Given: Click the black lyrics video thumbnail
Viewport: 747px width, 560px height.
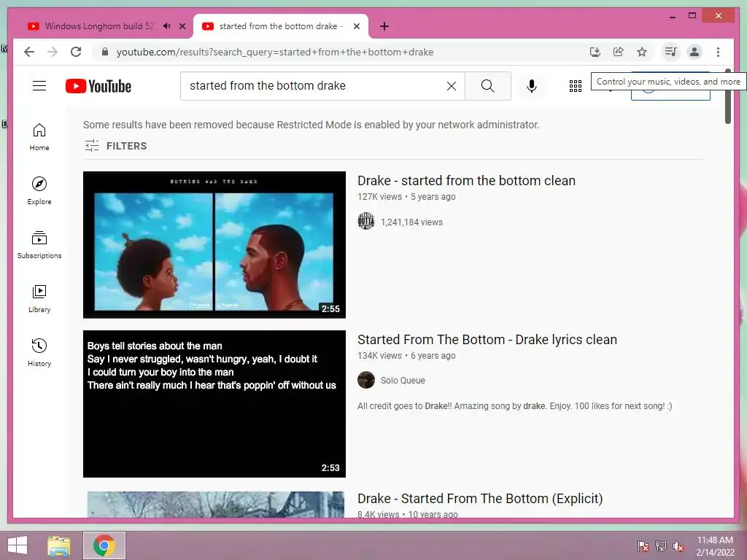Looking at the screenshot, I should point(214,404).
